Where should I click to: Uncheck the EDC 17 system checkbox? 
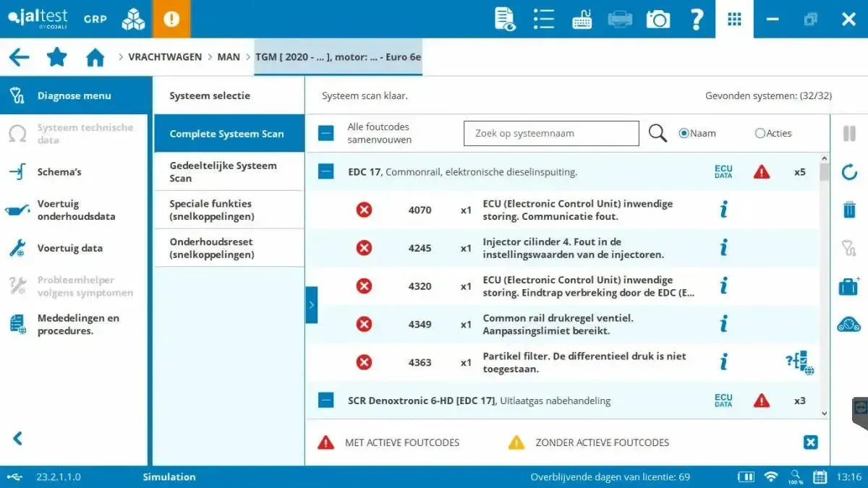[325, 171]
